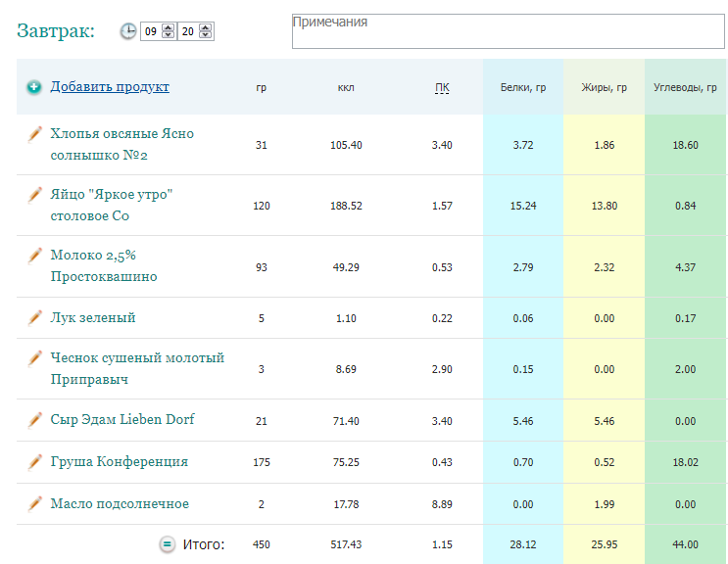The image size is (728, 564).
Task: Click the 188.52 kcal value for eggs
Action: tap(346, 206)
